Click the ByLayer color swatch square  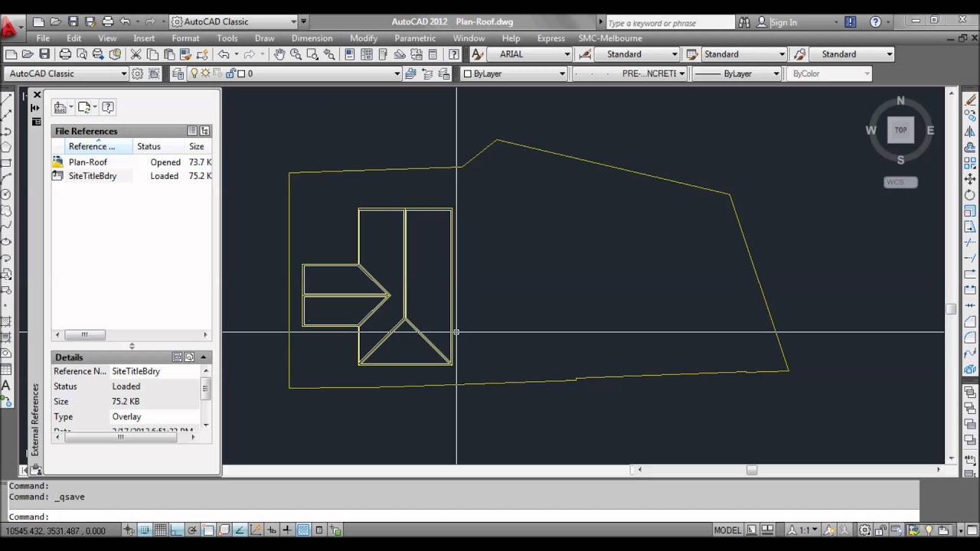click(x=468, y=73)
